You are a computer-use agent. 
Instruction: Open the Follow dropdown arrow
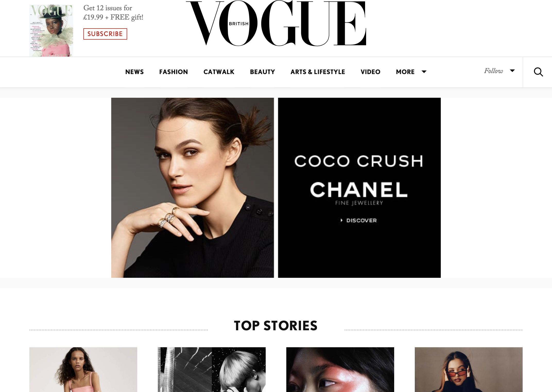pos(512,71)
